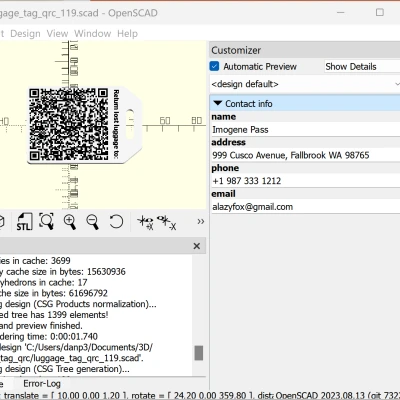This screenshot has height=400, width=400.
Task: Collapse the Contact info section
Action: coord(218,103)
